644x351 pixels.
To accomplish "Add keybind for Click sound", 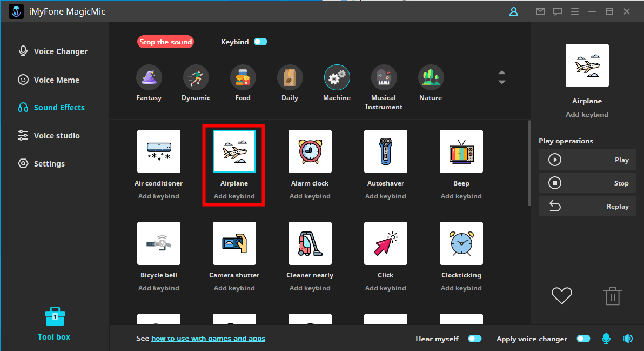I will (386, 288).
